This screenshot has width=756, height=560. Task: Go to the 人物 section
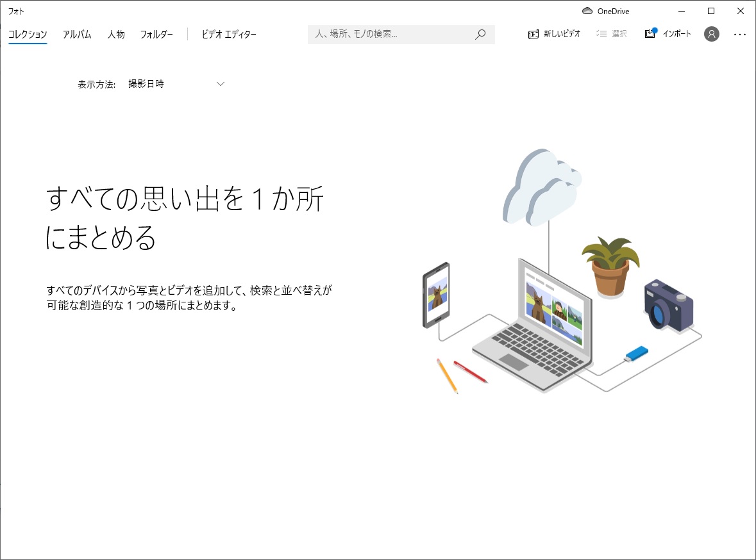[116, 34]
